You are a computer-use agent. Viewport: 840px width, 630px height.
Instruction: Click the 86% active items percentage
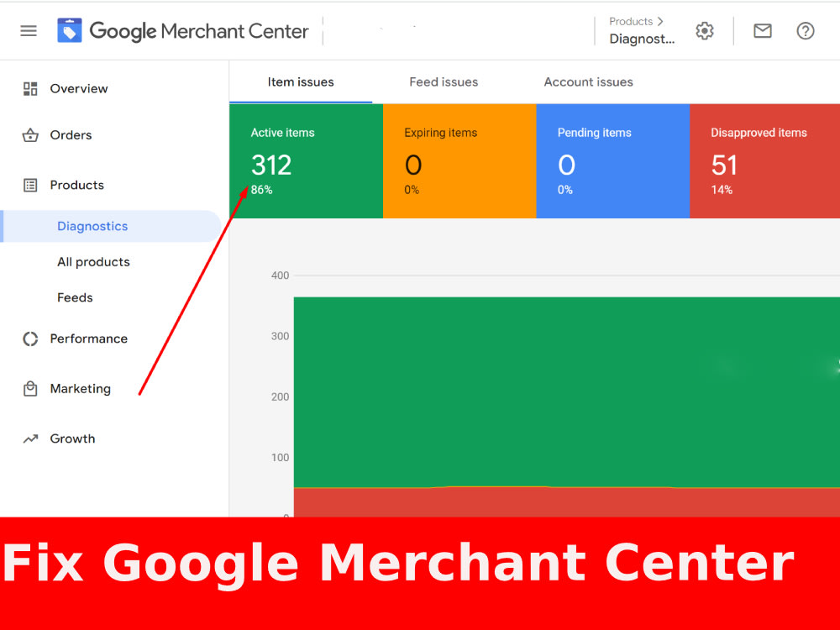pos(261,190)
